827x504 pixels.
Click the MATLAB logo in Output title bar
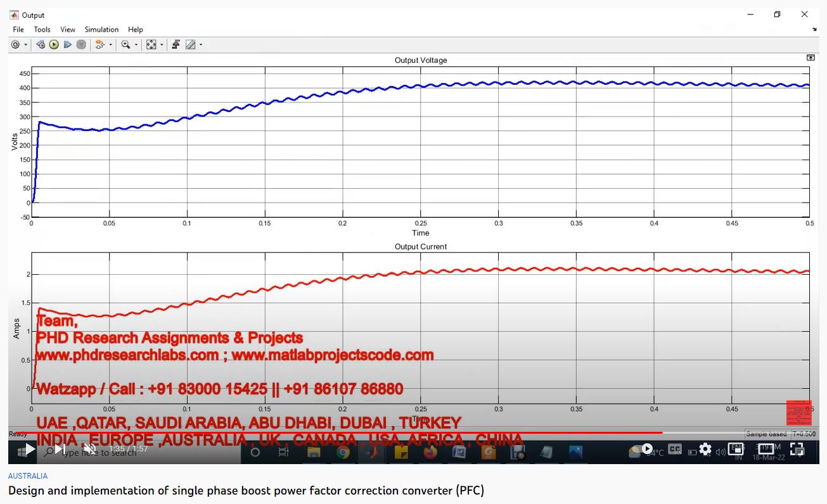click(15, 15)
